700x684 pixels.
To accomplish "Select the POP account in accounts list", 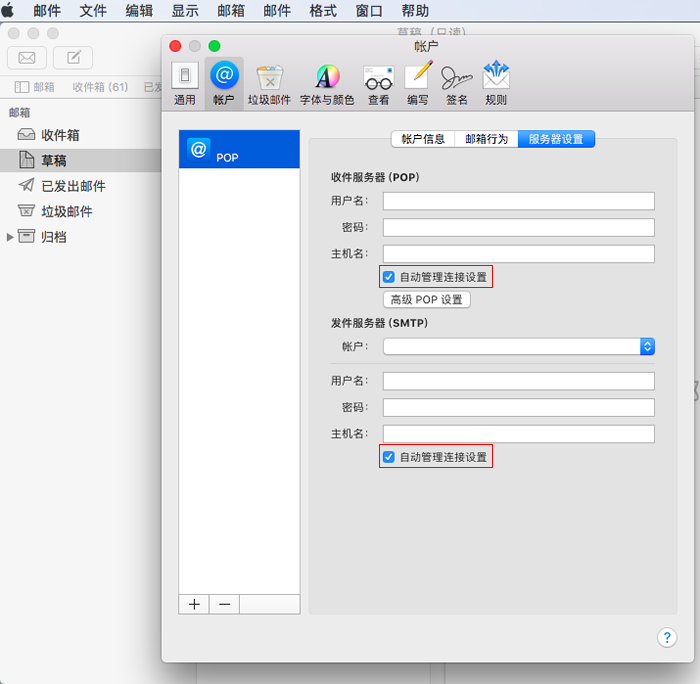I will 239,149.
